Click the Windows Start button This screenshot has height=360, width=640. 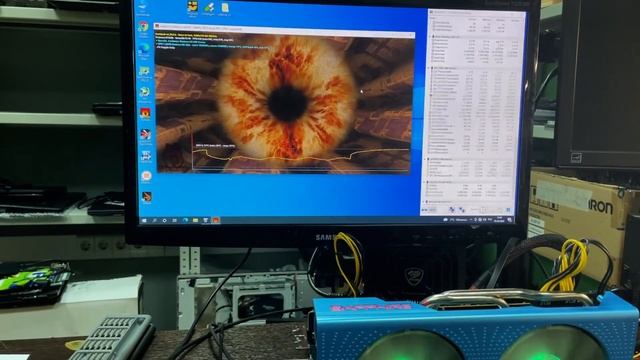[x=144, y=220]
